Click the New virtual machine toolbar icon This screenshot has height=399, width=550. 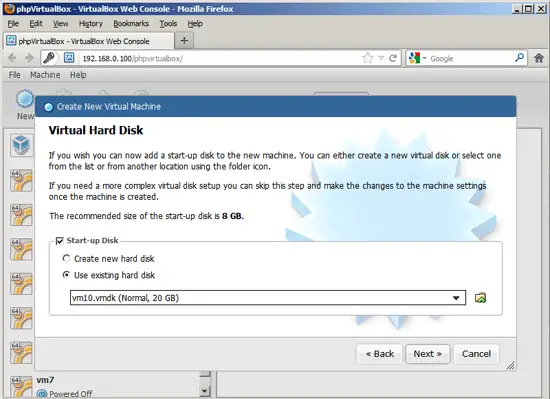coord(25,99)
